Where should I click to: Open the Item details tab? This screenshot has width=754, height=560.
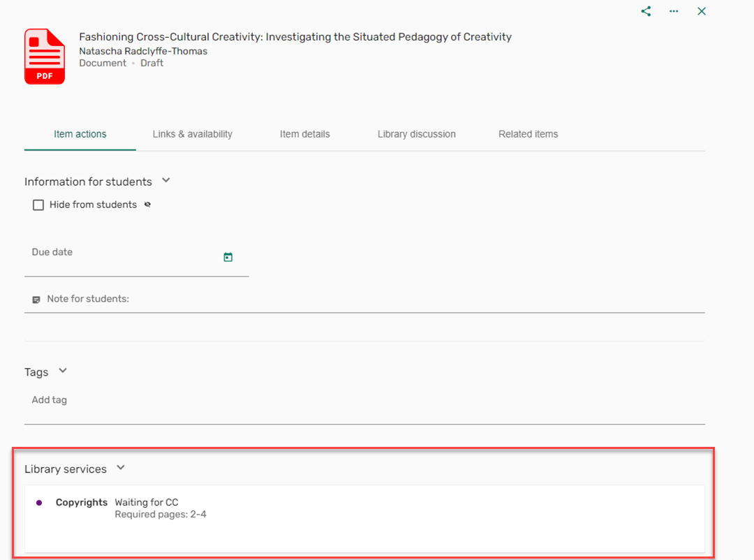tap(305, 134)
